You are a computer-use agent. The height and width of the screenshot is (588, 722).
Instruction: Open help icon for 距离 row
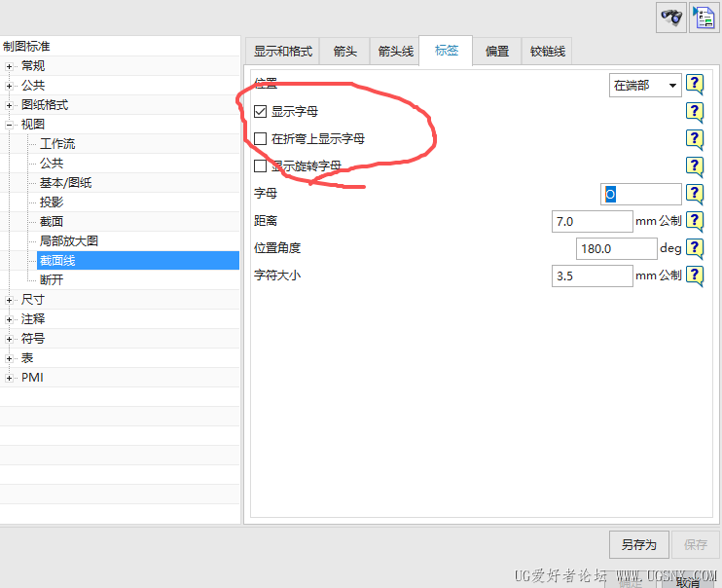695,221
